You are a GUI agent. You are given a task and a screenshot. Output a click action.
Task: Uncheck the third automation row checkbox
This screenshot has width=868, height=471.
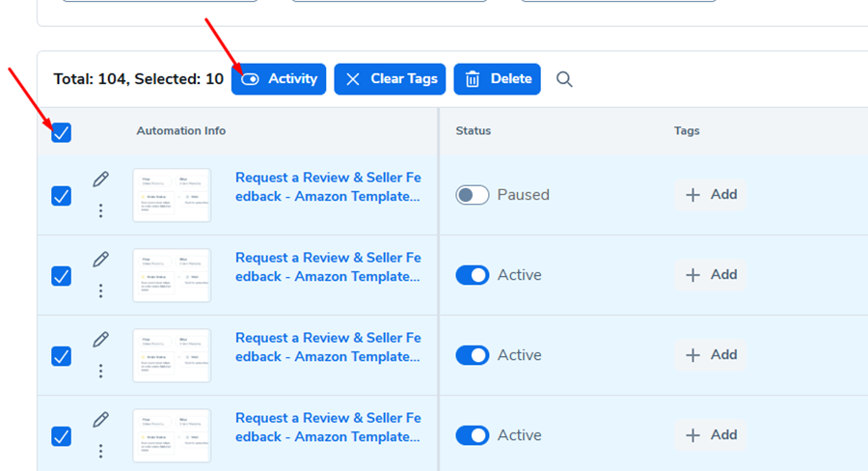click(61, 356)
